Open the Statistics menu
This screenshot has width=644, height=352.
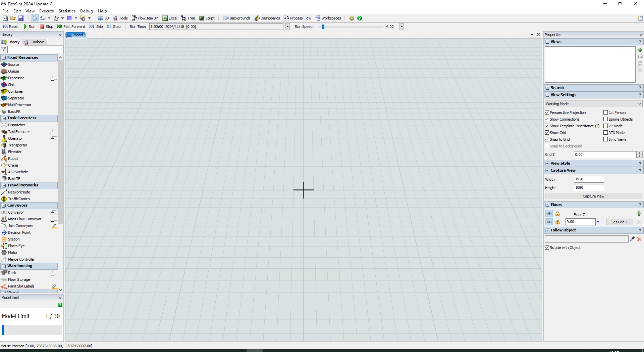pyautogui.click(x=67, y=11)
